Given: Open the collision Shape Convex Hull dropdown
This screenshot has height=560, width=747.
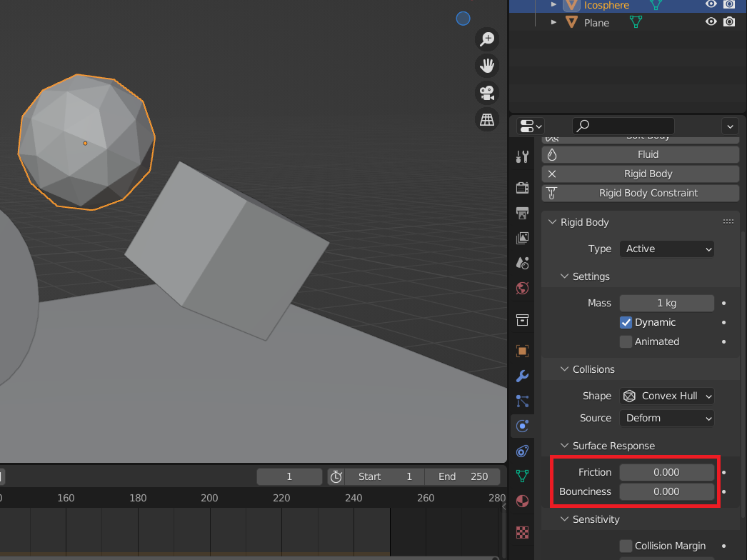Looking at the screenshot, I should tap(667, 396).
